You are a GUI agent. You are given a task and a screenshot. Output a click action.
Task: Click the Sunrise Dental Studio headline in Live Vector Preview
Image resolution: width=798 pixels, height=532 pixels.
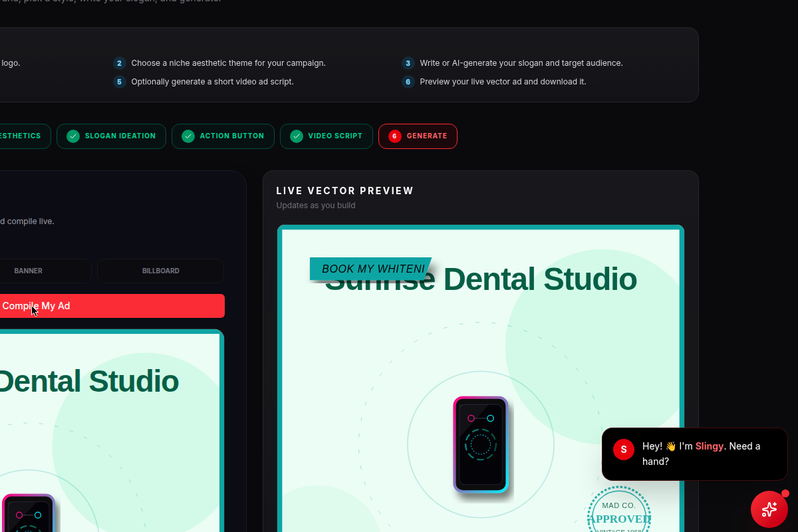click(480, 279)
